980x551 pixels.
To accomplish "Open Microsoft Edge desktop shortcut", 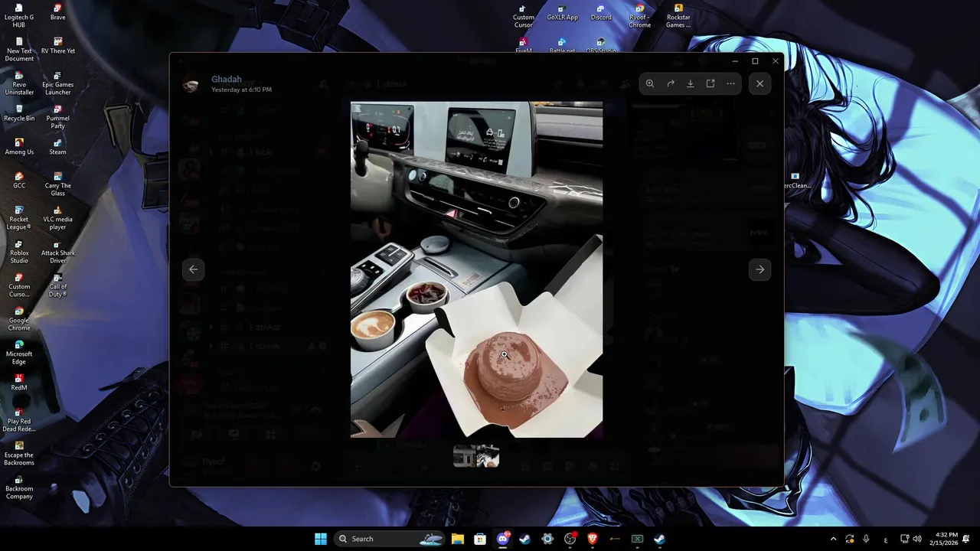I will (x=19, y=353).
